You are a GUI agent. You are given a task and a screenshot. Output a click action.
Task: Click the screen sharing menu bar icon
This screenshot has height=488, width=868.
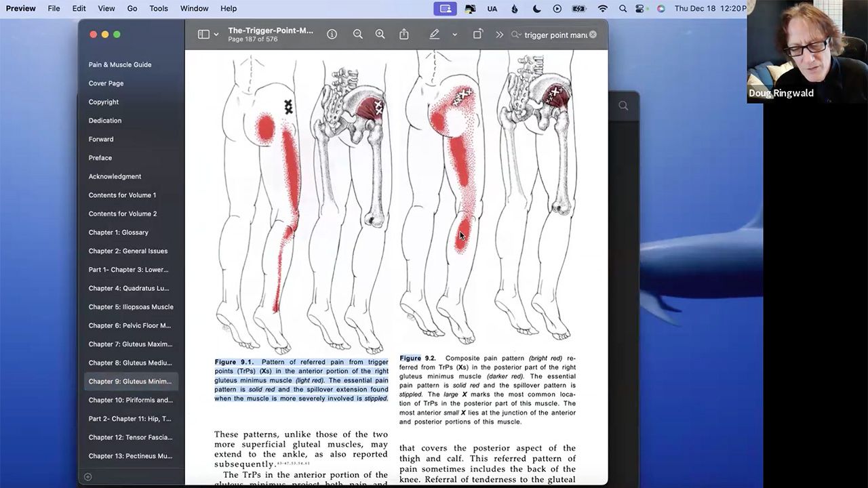(x=445, y=8)
